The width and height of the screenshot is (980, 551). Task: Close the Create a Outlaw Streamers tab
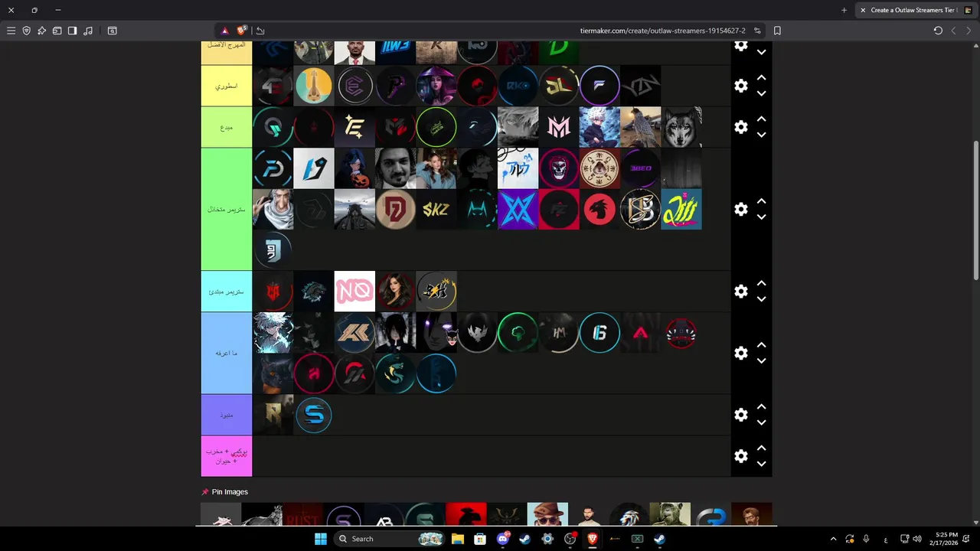pos(863,10)
